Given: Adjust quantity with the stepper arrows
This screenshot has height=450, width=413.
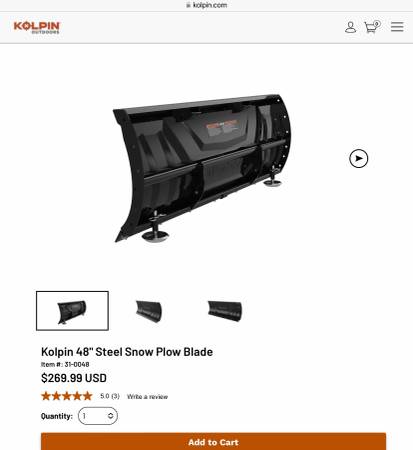Looking at the screenshot, I should pos(110,416).
